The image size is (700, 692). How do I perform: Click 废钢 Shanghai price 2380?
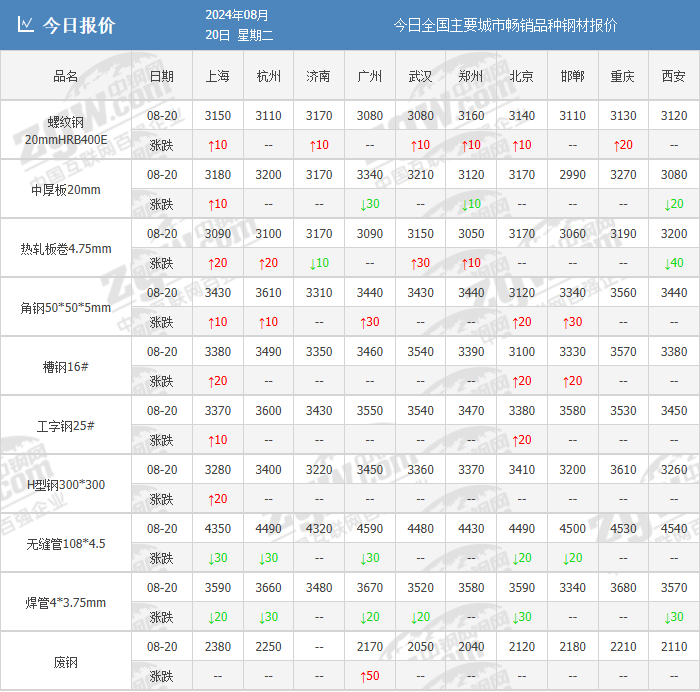[218, 646]
